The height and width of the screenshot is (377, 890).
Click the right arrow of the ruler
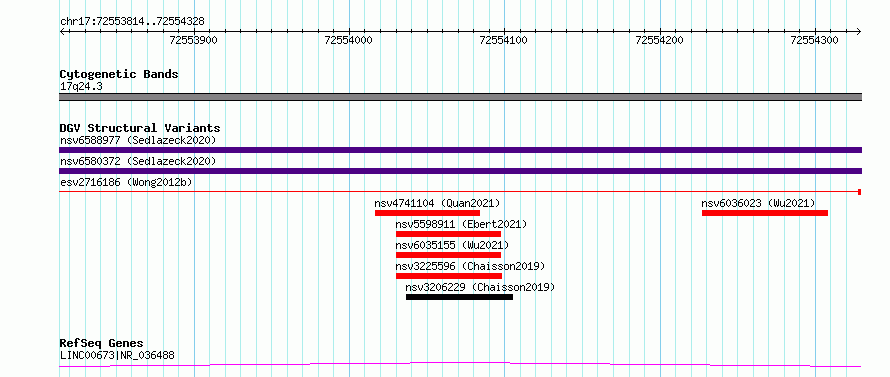pos(858,31)
